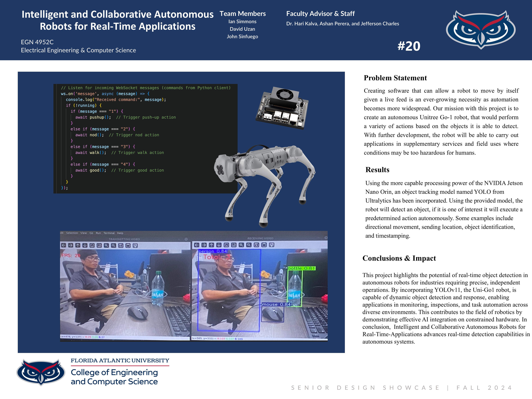Click fit-to-window icon in Transmitting Video toolbar
Screen dimensions: 532x399
[99, 245]
